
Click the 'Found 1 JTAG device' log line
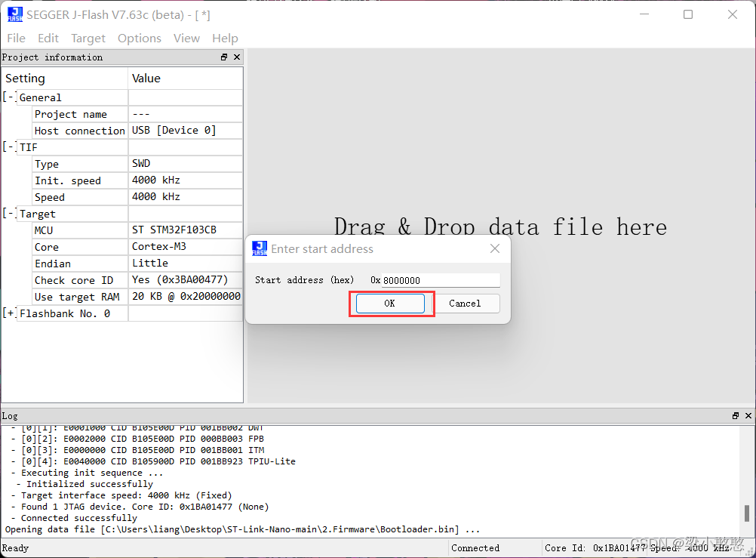coord(140,507)
